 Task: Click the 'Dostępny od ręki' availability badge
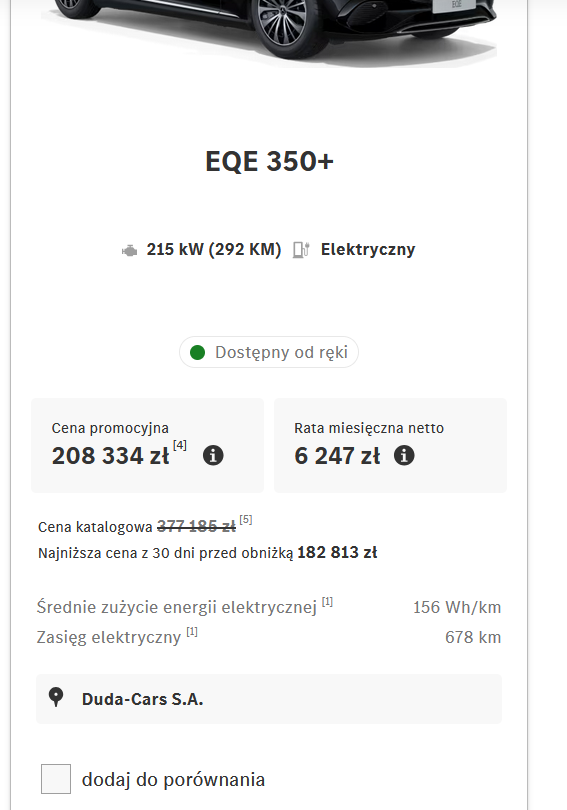pos(269,352)
